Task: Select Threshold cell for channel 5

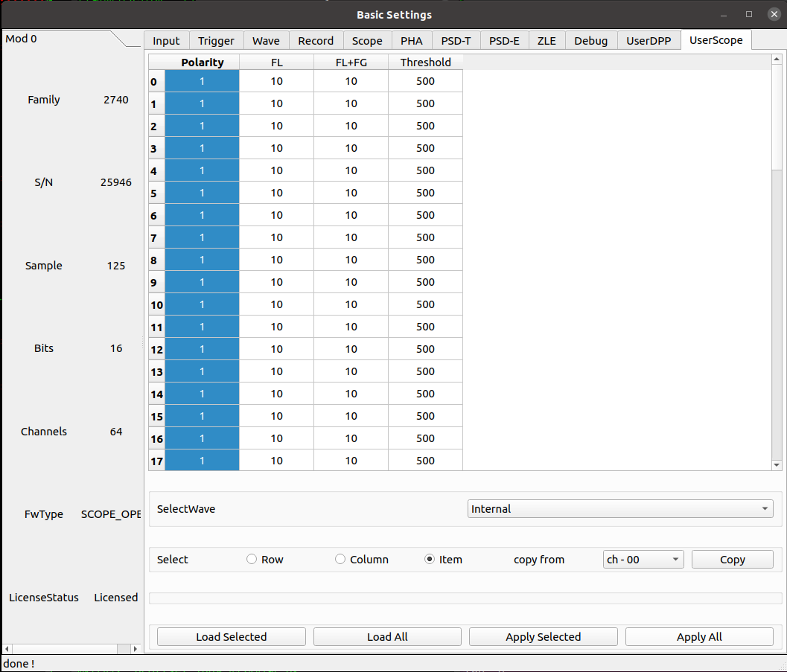Action: tap(425, 193)
